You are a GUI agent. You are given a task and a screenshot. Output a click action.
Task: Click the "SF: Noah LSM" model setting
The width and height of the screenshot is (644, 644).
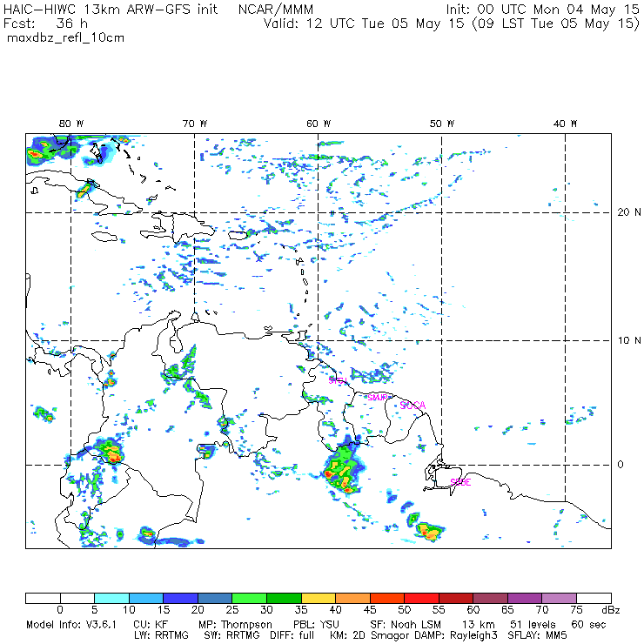406,625
